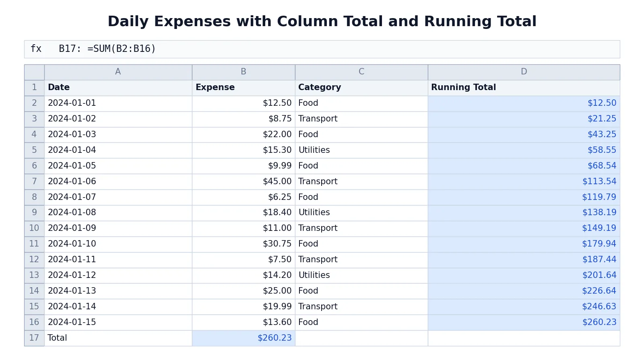
Task: Click the $30.75 expense cell
Action: (244, 244)
